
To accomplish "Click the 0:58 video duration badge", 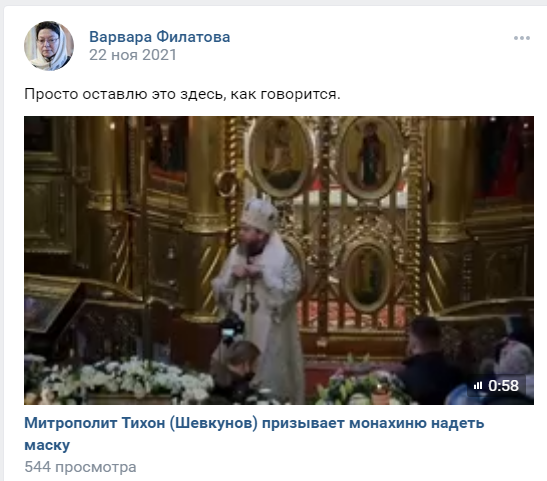I will [x=496, y=385].
